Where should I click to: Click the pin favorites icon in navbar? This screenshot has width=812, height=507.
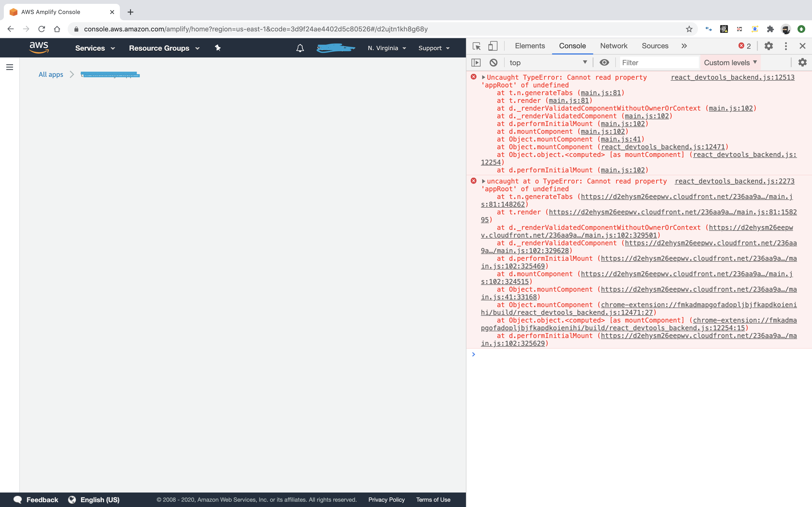[x=218, y=48]
